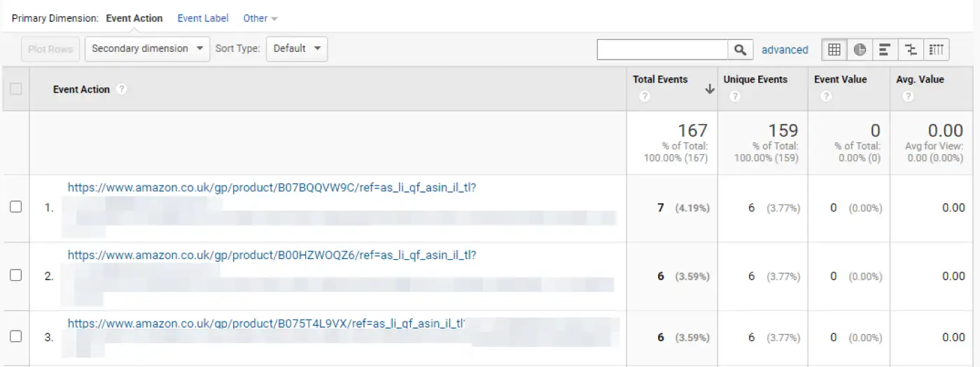This screenshot has height=367, width=980.
Task: Open the B075T4L9VX Amazon product link
Action: tap(267, 324)
